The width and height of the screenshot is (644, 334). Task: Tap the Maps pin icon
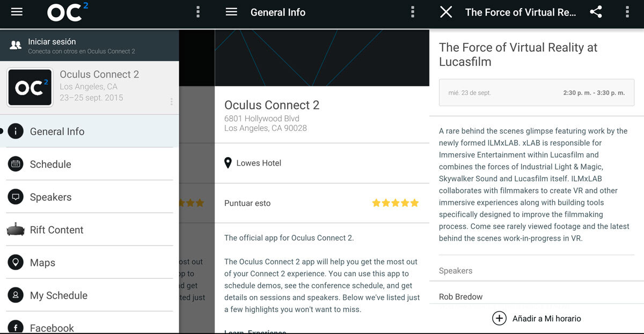pos(16,263)
